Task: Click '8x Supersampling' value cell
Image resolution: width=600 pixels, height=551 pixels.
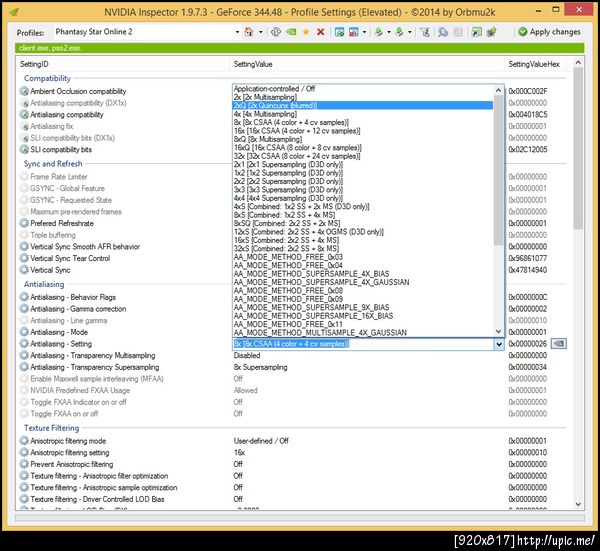Action: (x=261, y=367)
